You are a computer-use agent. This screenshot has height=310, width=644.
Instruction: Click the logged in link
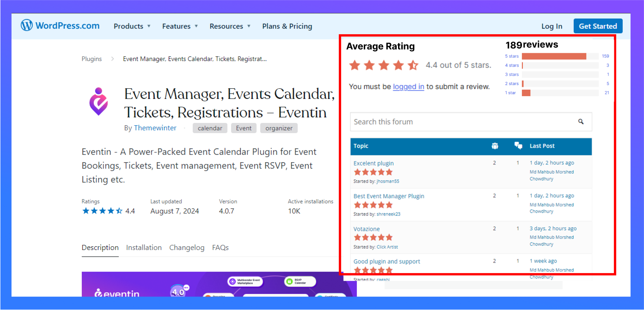[408, 86]
